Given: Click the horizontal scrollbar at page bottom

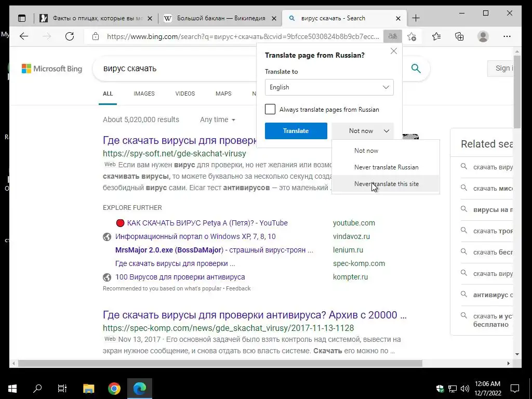Looking at the screenshot, I should pos(220,363).
